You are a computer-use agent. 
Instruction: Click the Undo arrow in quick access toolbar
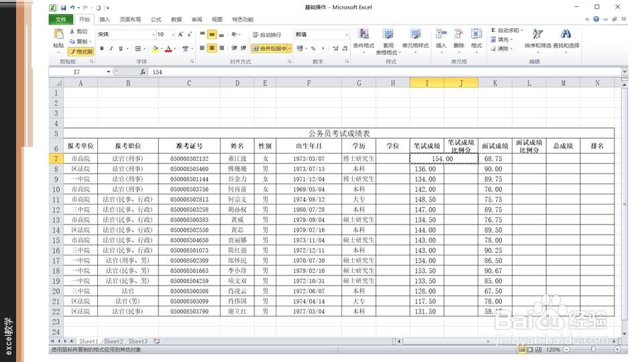point(72,7)
